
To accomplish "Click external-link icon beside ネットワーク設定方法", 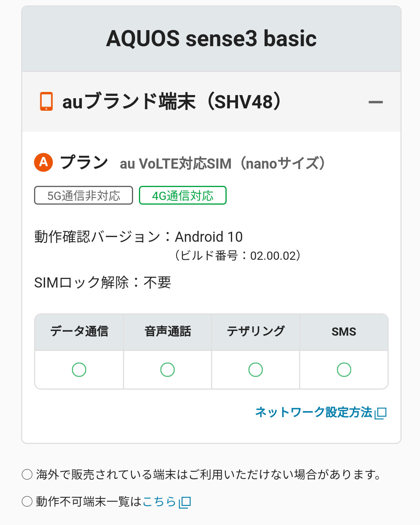I will coord(381,413).
